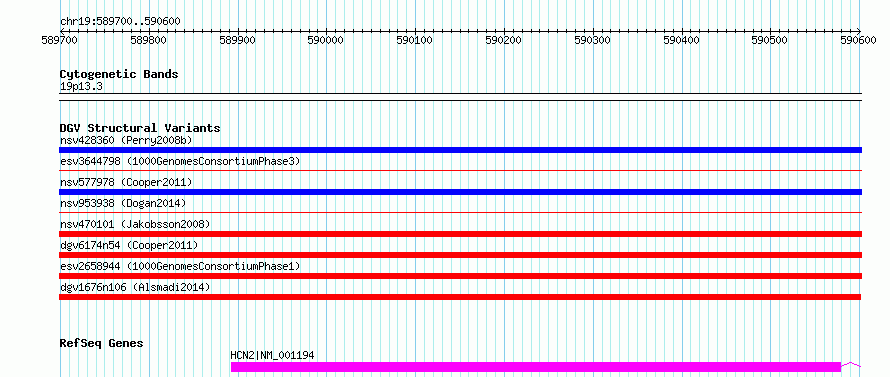The image size is (890, 377).
Task: Click the 19p13.3 cytogenetic band label
Action: 81,86
